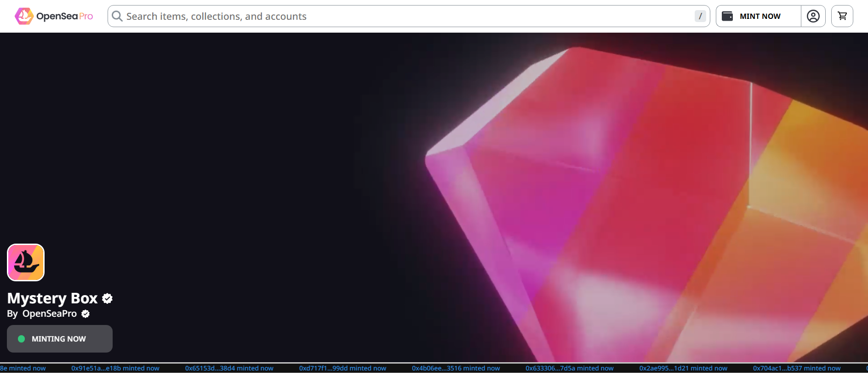Click the wallet icon in MINT NOW
Image resolution: width=868 pixels, height=376 pixels.
point(727,16)
